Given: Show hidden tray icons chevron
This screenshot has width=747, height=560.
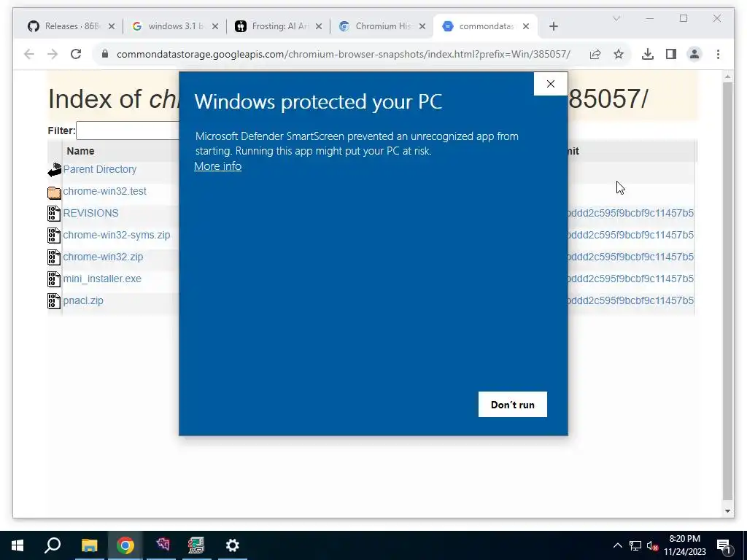Looking at the screenshot, I should pos(617,545).
